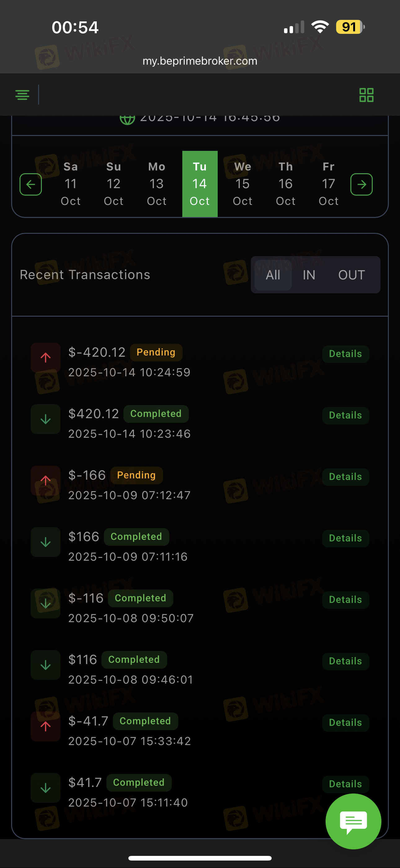Filter transactions by IN
This screenshot has height=868, width=400.
click(x=309, y=275)
